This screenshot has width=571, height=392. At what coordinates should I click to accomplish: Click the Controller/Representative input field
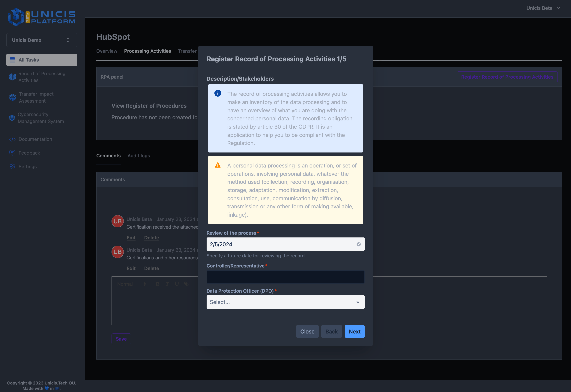click(x=285, y=277)
